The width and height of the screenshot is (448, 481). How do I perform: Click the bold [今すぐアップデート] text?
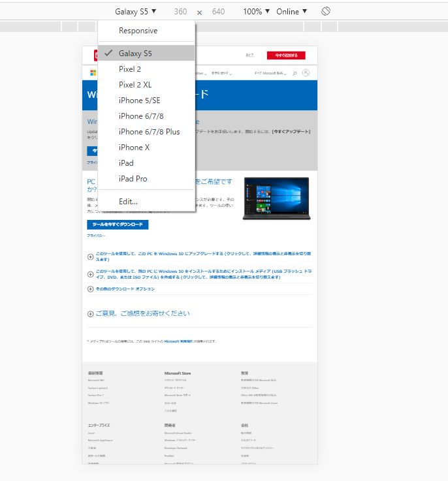(291, 132)
